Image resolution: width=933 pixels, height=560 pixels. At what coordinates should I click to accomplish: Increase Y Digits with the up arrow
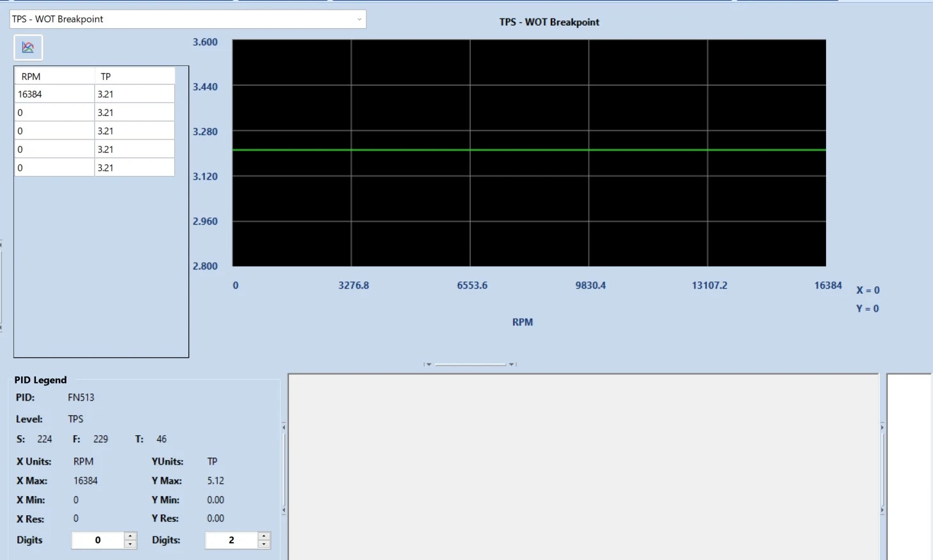pos(264,536)
